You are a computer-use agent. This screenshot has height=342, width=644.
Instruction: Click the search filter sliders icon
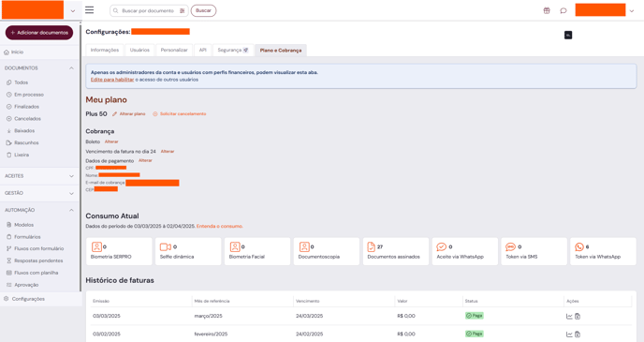(x=183, y=10)
